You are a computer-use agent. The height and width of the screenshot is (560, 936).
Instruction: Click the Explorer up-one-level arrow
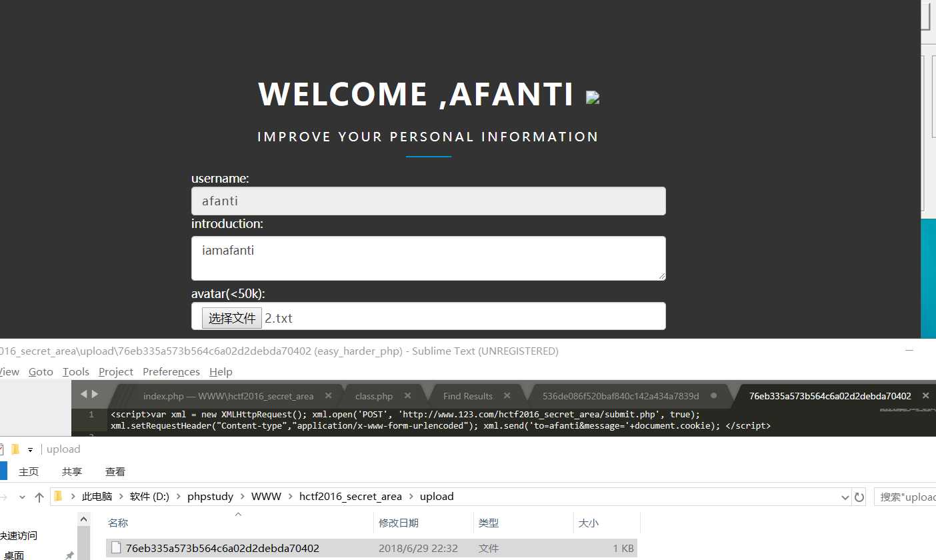(39, 497)
